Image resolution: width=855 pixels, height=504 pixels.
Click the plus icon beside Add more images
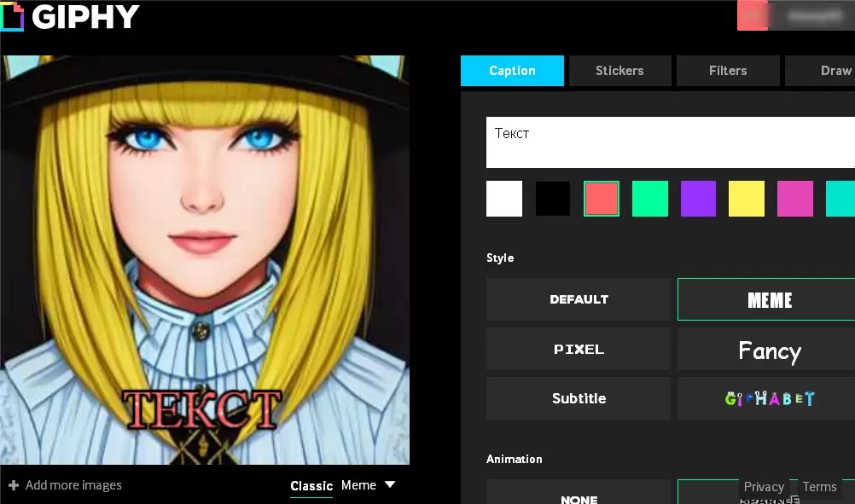[x=14, y=485]
